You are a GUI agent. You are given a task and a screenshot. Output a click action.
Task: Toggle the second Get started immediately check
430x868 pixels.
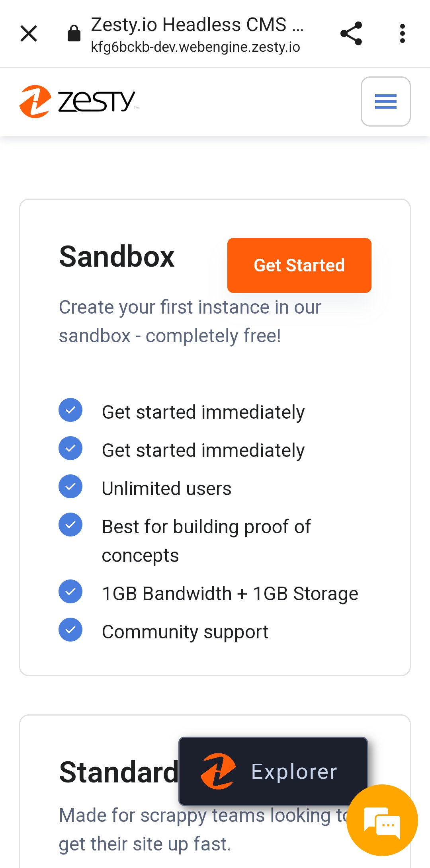70,448
